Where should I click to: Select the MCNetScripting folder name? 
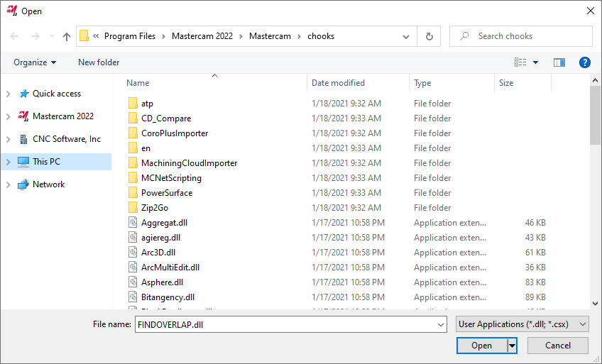pyautogui.click(x=171, y=178)
